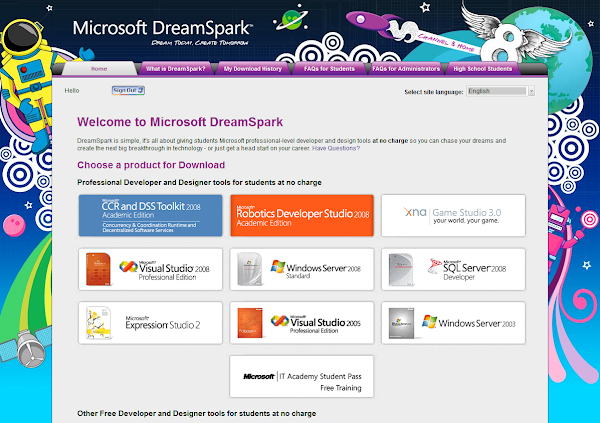Click Windows flag logo for Server 2008
Screen dimensions: 600x423
point(278,266)
